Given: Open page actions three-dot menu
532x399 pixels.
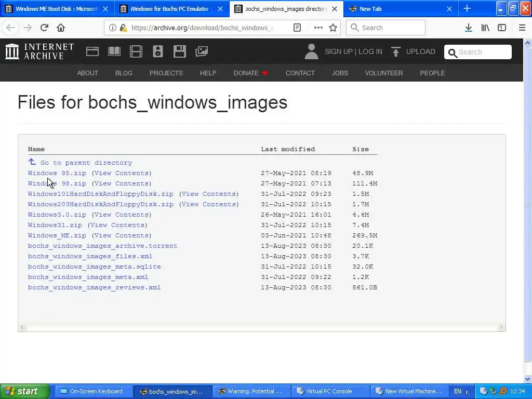Looking at the screenshot, I should click(318, 28).
